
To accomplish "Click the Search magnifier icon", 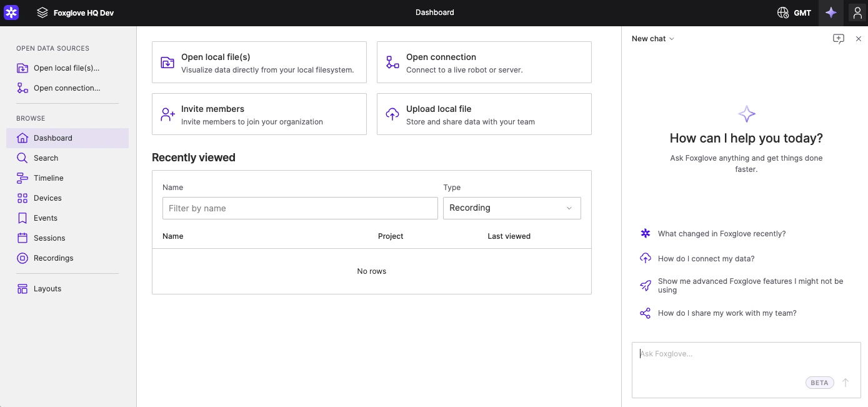I will tap(22, 158).
